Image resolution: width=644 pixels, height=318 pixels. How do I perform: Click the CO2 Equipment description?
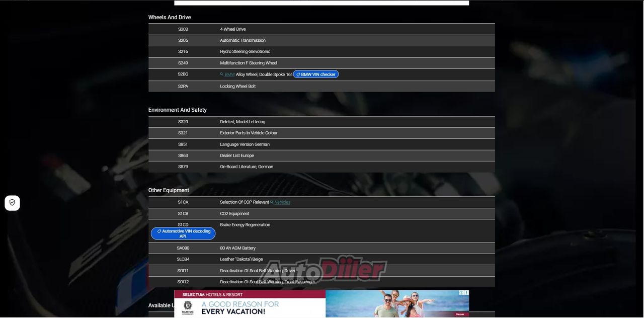pyautogui.click(x=234, y=214)
